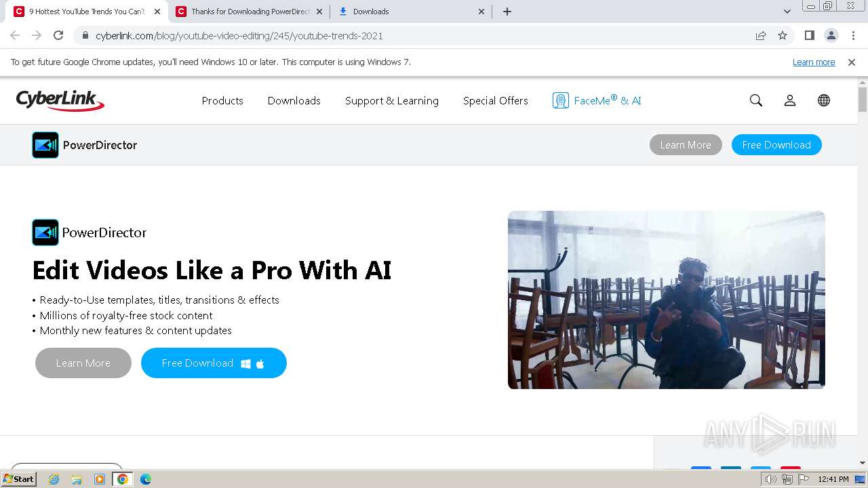
Task: Dismiss the Chrome update notification bar
Action: tap(852, 62)
